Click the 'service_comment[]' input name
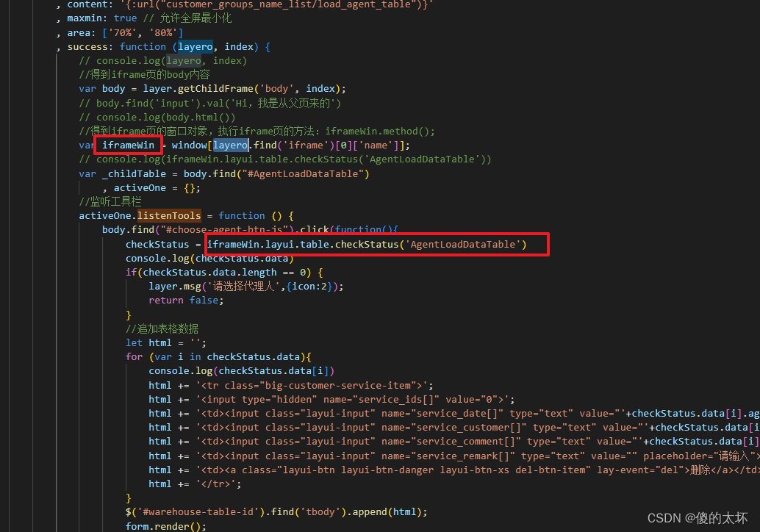760x532 pixels. point(466,442)
